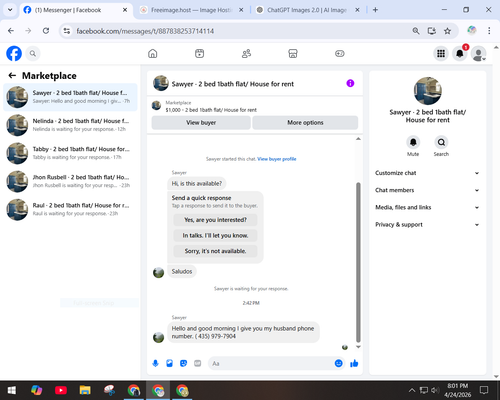
Task: Choose a sticker icon
Action: point(183,363)
